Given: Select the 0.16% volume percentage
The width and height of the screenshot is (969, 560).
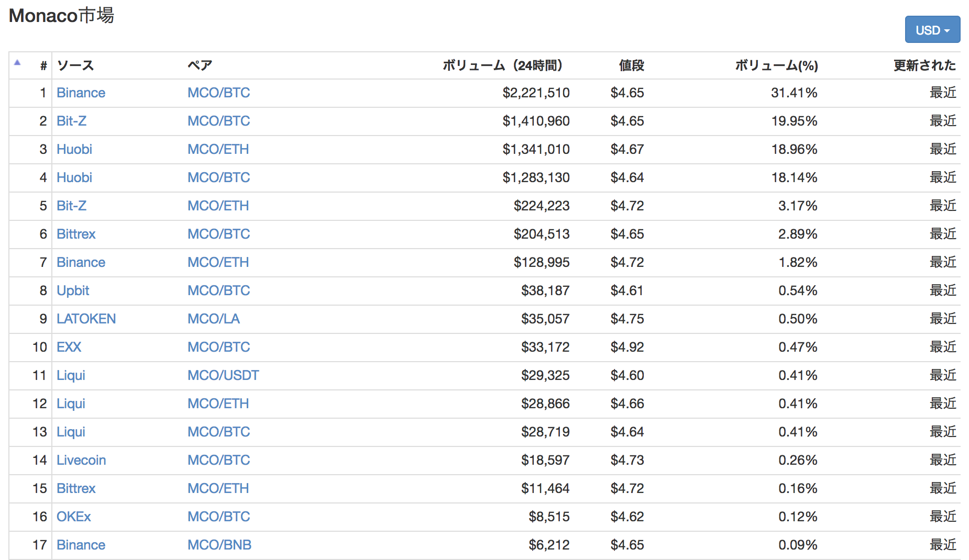Looking at the screenshot, I should tap(798, 488).
